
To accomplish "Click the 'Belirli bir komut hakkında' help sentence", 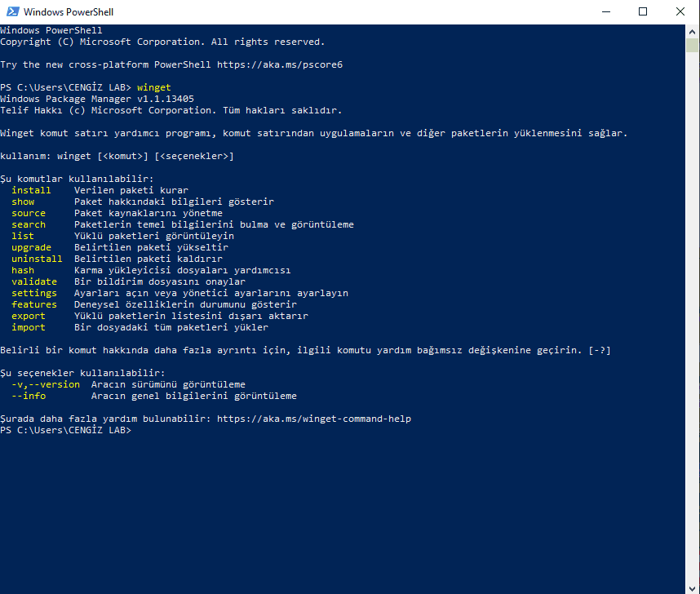I will pos(305,351).
